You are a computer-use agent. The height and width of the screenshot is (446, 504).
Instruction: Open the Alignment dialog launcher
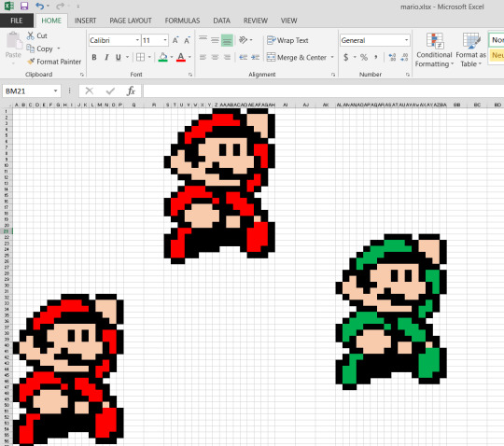click(333, 75)
